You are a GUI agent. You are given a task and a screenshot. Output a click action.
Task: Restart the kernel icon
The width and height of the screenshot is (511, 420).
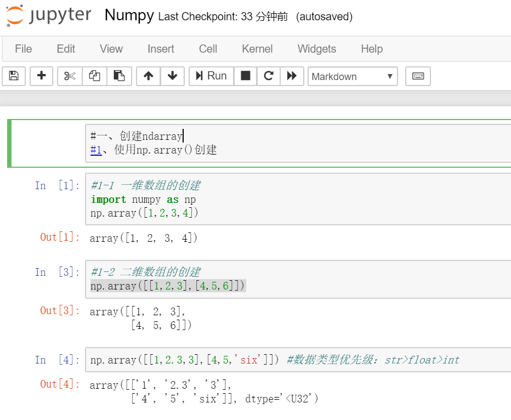[x=269, y=76]
